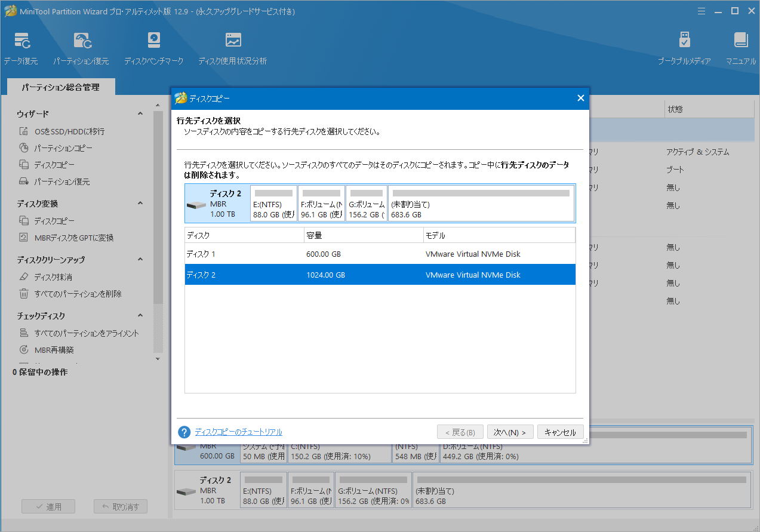The height and width of the screenshot is (532, 760).
Task: Switch to the パーティション総合管理 tab
Action: (61, 87)
